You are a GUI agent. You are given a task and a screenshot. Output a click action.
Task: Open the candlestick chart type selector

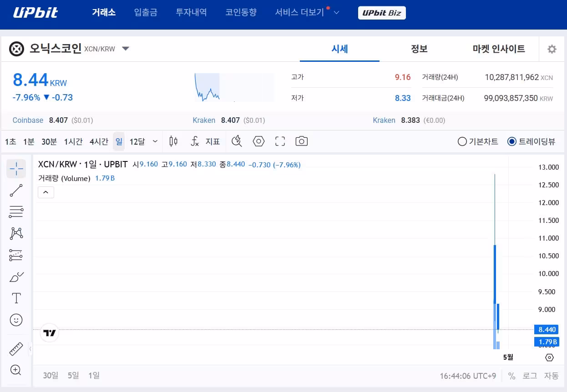pos(173,141)
